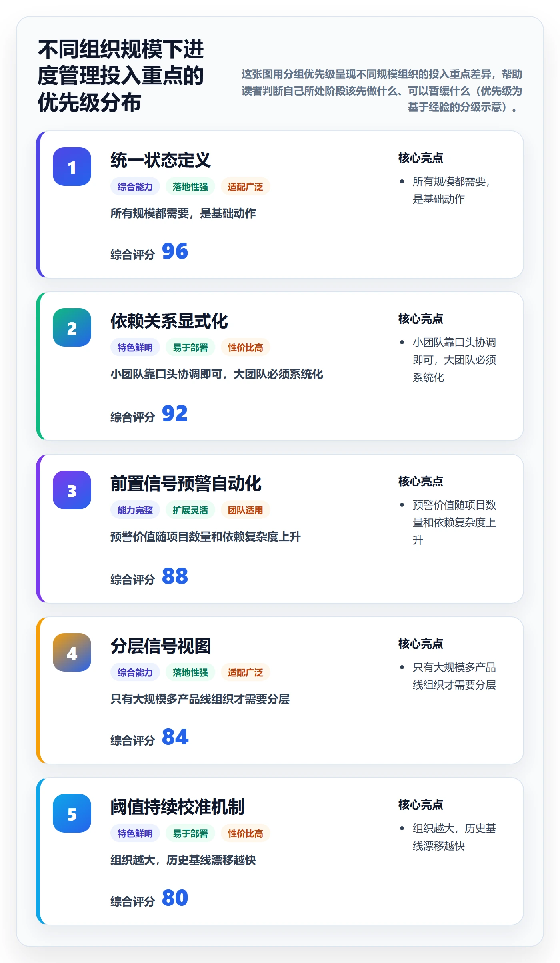Open the 阈值持续校准机制 card title
Viewport: 560px width, 963px height.
(177, 807)
